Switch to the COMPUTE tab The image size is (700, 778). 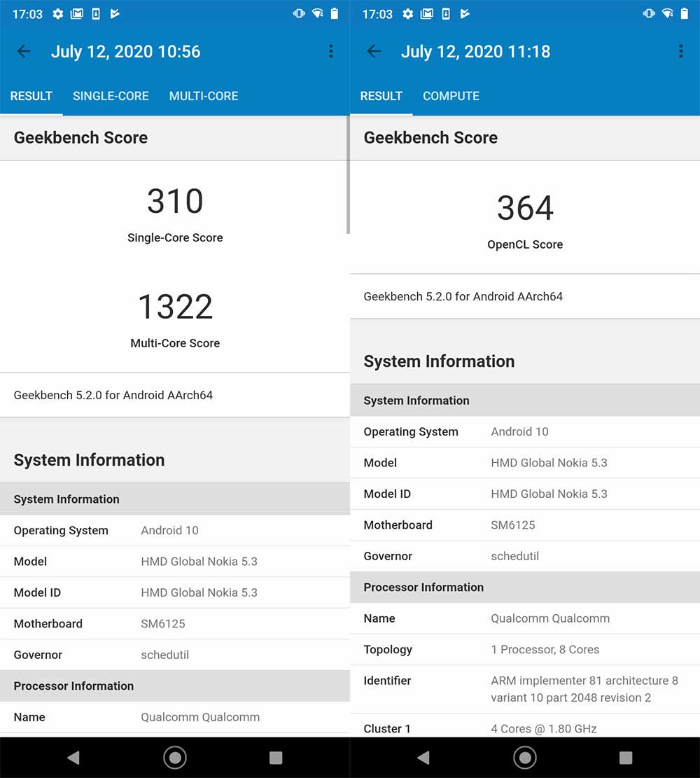coord(451,96)
